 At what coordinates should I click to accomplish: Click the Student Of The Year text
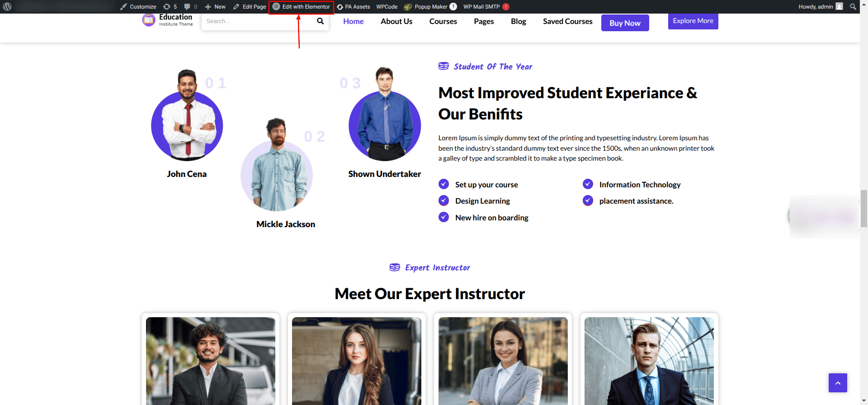pyautogui.click(x=493, y=67)
